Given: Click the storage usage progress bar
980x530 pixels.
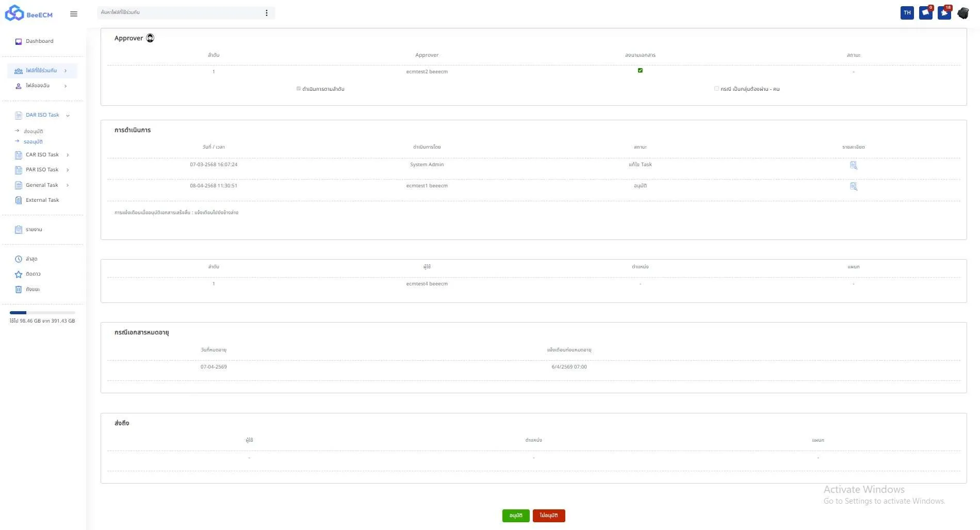Looking at the screenshot, I should coord(42,313).
